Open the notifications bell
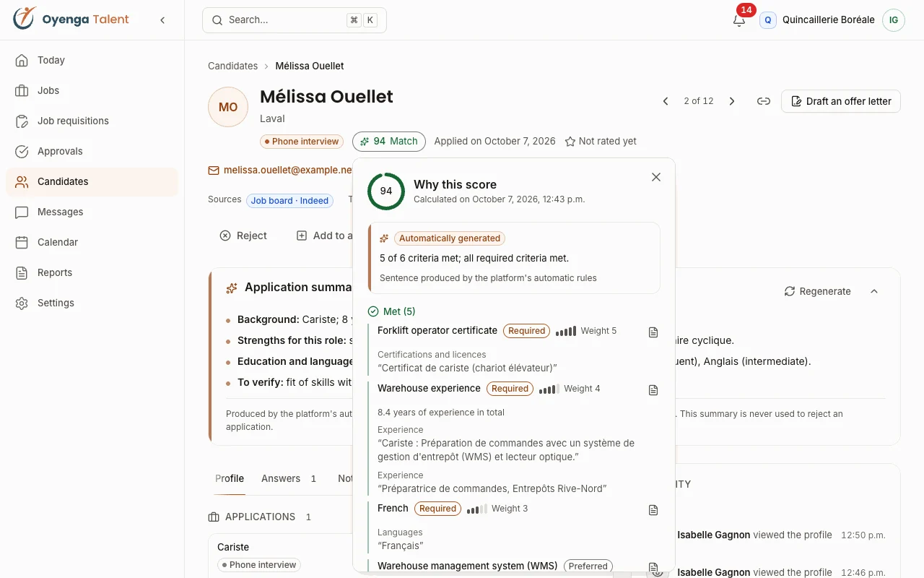The width and height of the screenshot is (924, 578). point(739,20)
